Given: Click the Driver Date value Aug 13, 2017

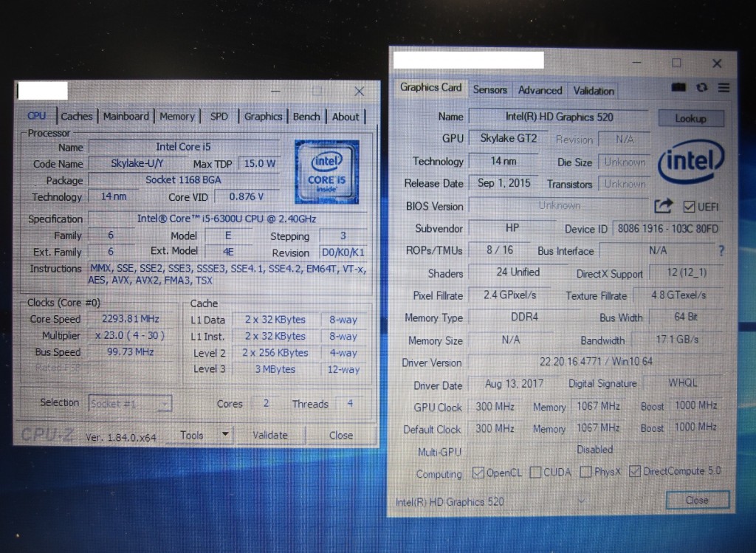Looking at the screenshot, I should tap(514, 384).
